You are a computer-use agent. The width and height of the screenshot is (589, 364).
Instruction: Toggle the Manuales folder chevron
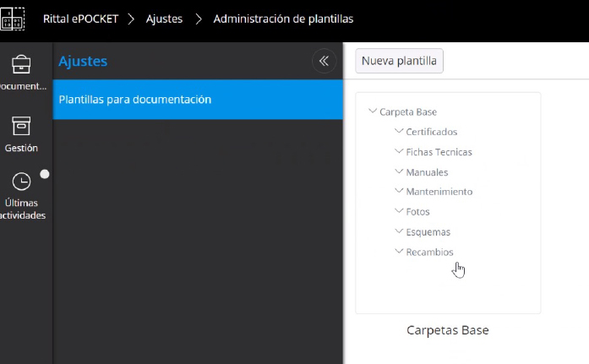[x=399, y=171]
